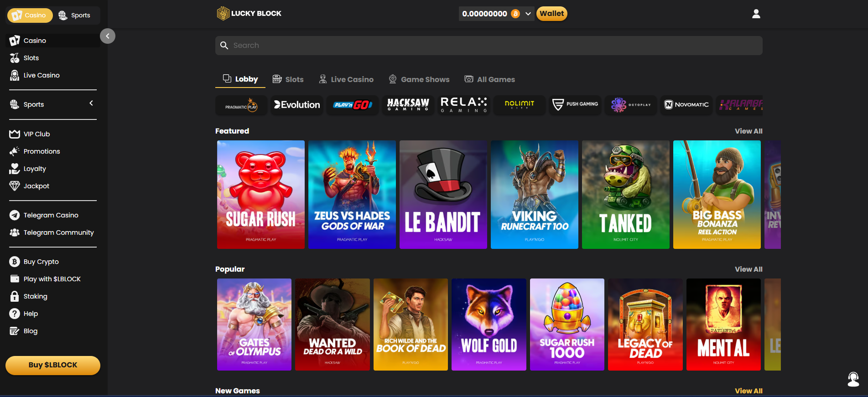Select the Novomatic provider logo
This screenshot has height=397, width=868.
tap(686, 105)
